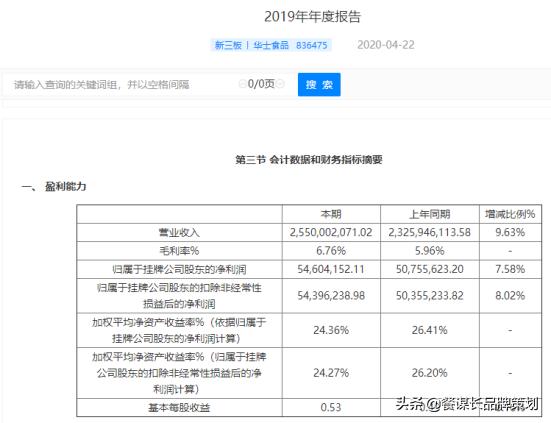551x423 pixels.
Task: Select the 7.58% change cell
Action: (510, 269)
